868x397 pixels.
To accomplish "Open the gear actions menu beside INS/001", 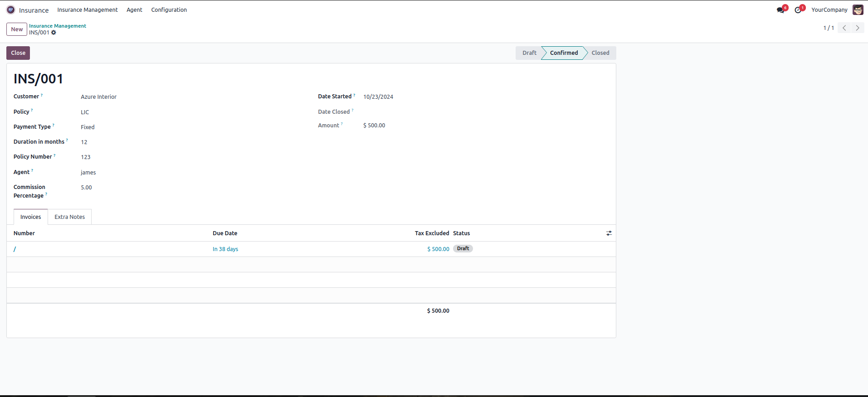I will 54,33.
